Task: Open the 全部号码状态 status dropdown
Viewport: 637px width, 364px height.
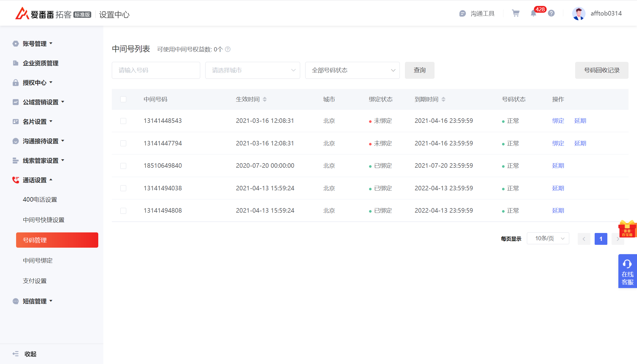Action: (x=352, y=70)
